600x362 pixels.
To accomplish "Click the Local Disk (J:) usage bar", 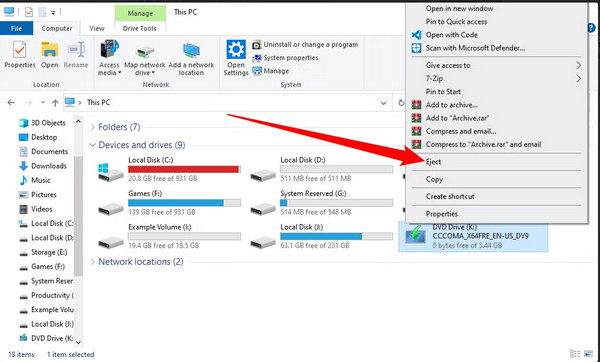I will point(336,236).
